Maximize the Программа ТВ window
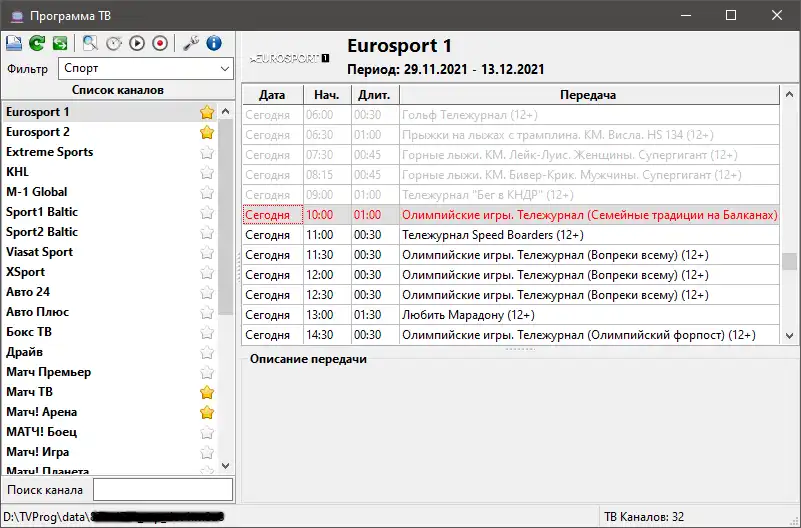Screen dimensions: 801x528 731,15
